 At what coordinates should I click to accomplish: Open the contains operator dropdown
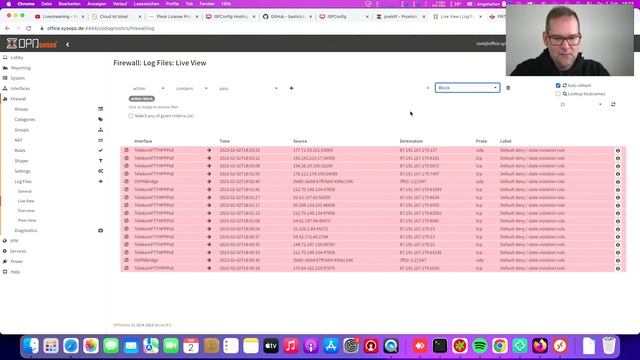coord(191,89)
